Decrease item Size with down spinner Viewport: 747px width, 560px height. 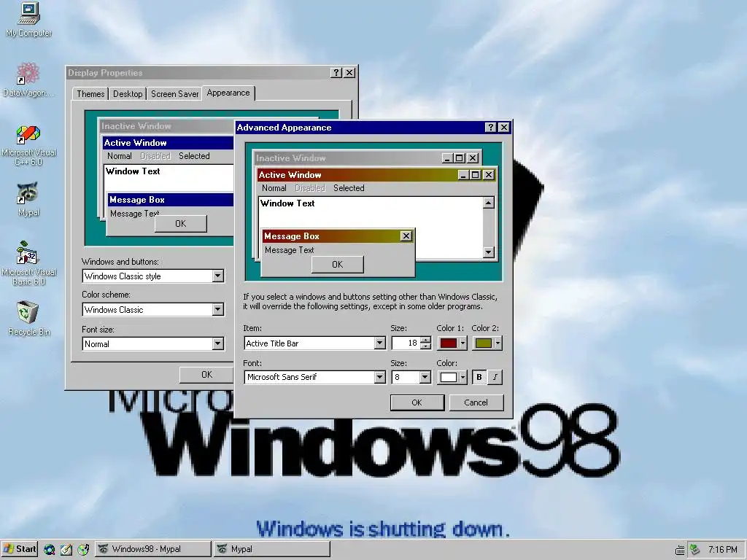[x=426, y=346]
